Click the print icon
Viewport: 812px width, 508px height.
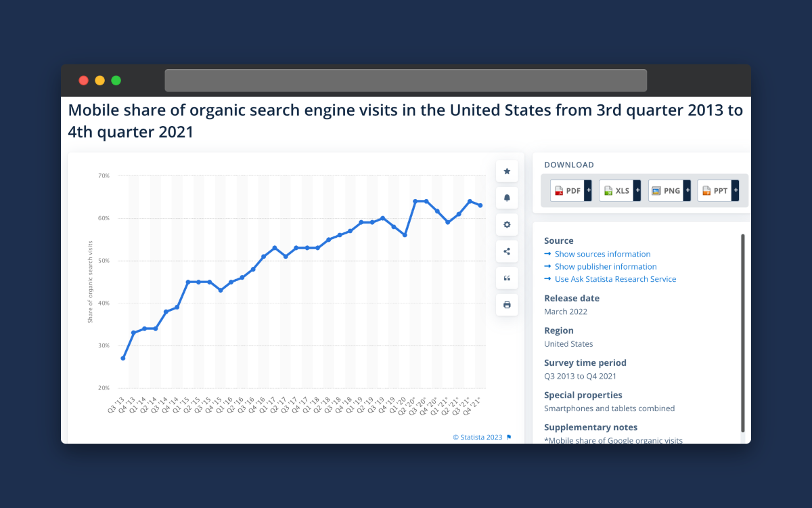507,305
